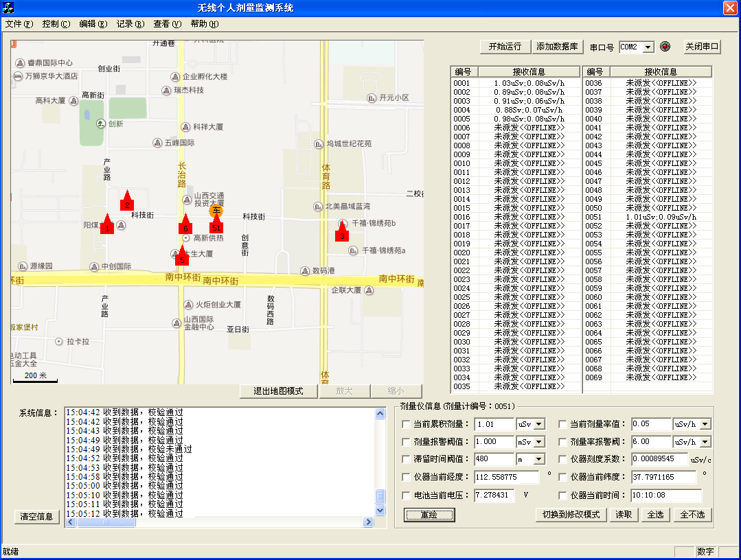Open the m unit dropdown for dwell time
The image size is (741, 560).
[x=539, y=459]
